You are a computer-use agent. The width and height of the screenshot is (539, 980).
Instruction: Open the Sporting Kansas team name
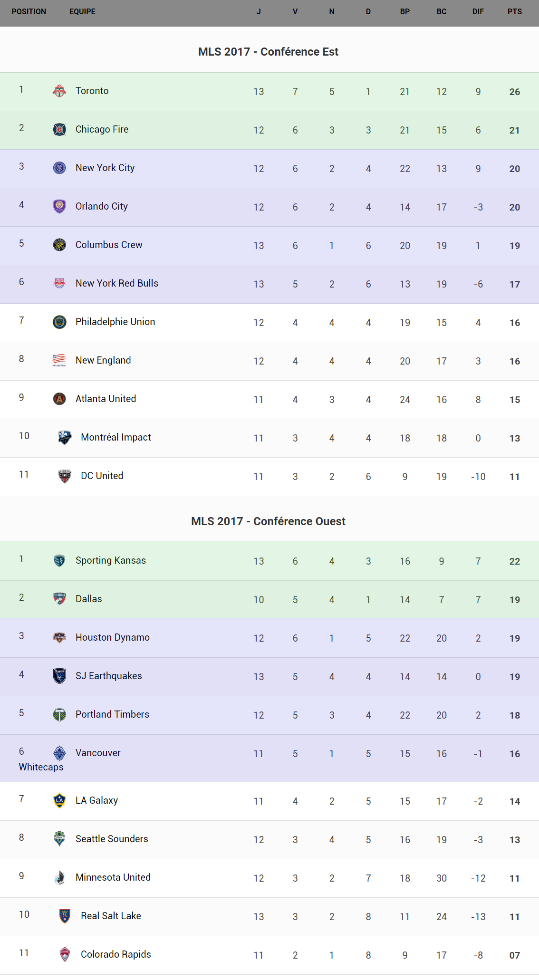click(111, 560)
